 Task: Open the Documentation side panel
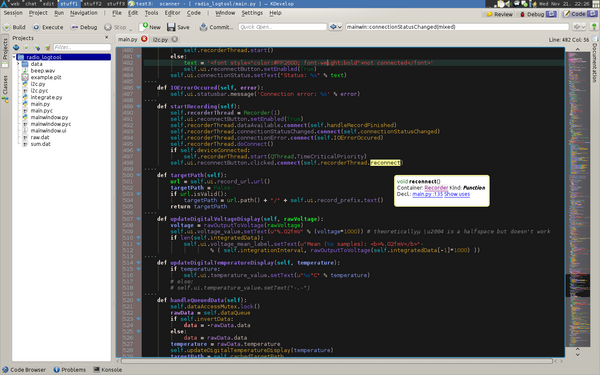pos(594,60)
